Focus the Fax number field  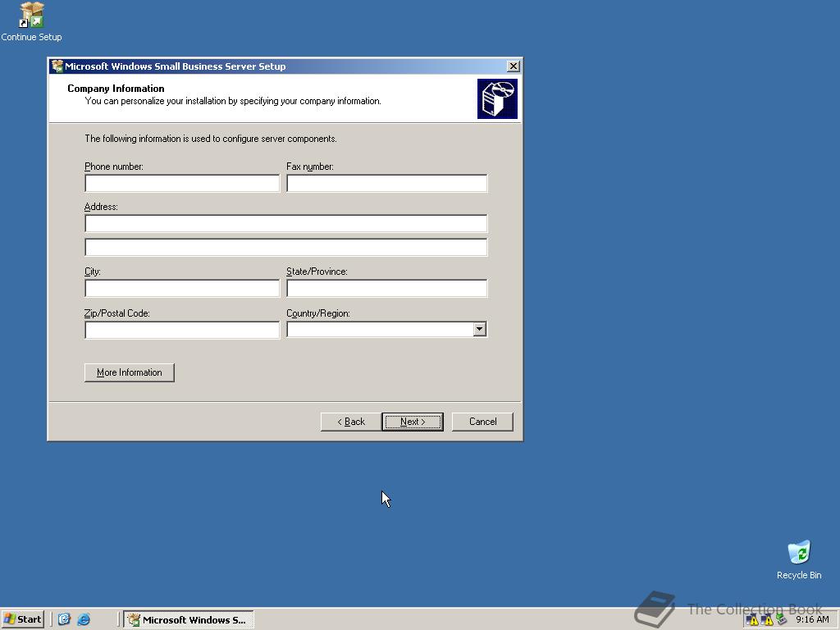(387, 183)
